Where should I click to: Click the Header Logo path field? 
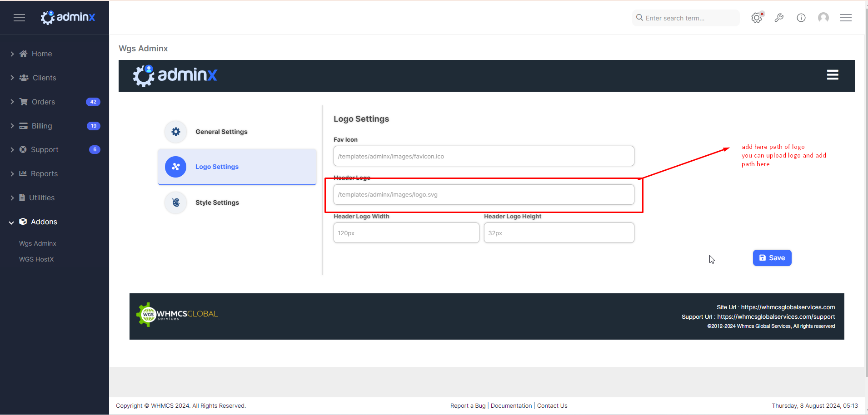[484, 195]
